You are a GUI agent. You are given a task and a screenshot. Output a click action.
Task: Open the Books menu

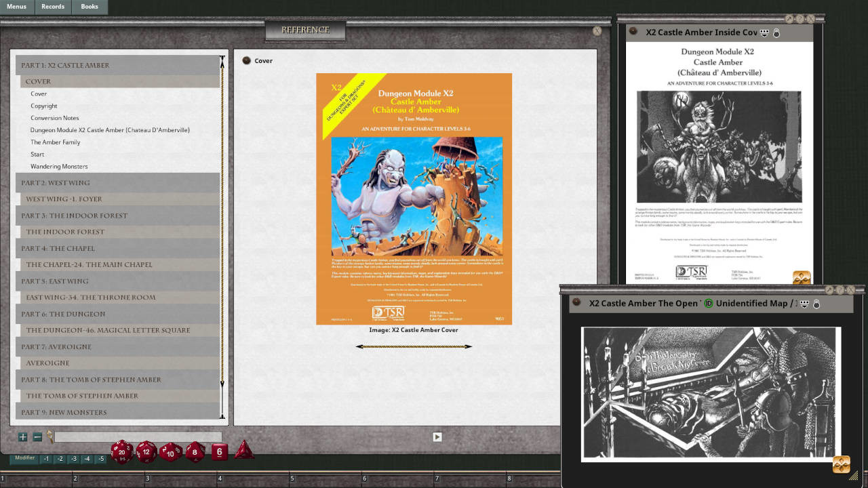tap(89, 7)
